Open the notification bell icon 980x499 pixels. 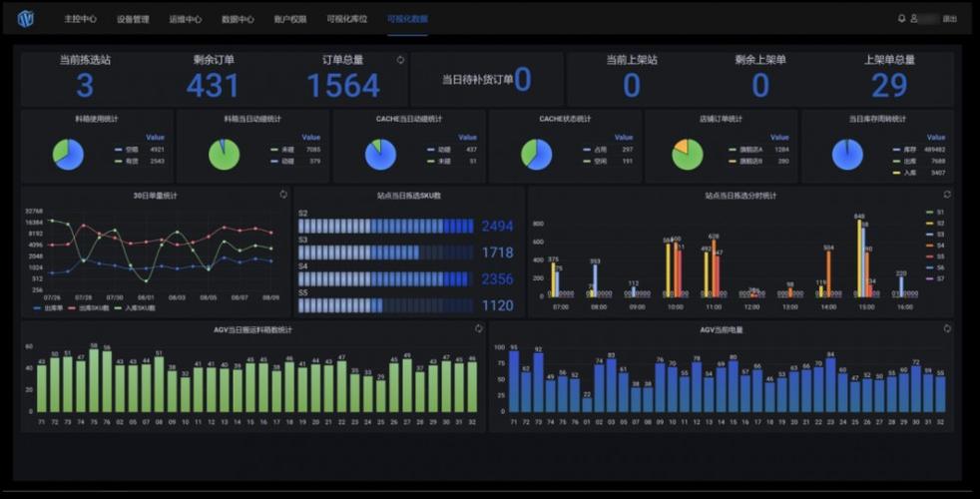click(901, 19)
